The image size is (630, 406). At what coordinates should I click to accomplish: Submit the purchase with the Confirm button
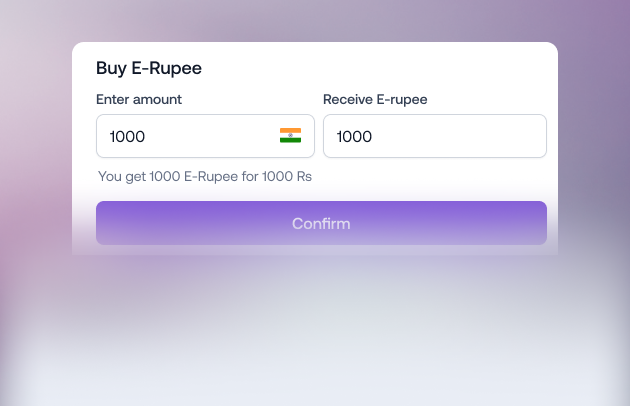click(321, 223)
